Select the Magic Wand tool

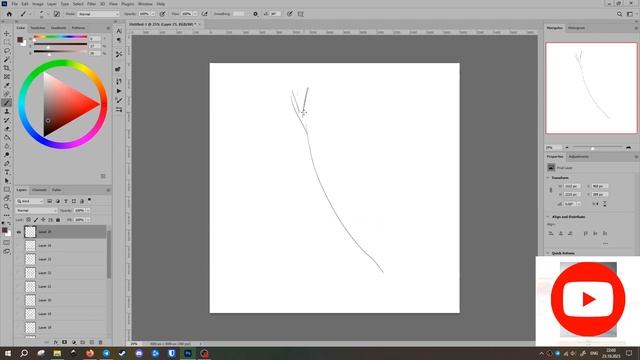tap(7, 59)
